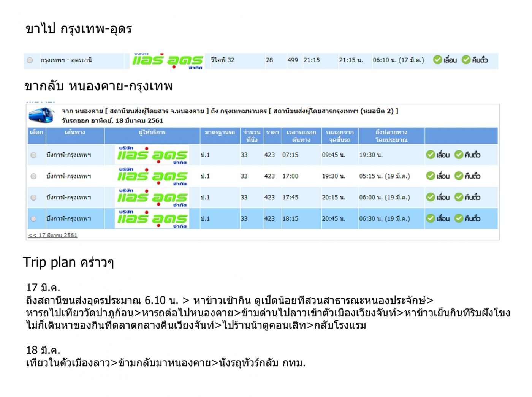Click คืนตั๋ว icon for 07:15 trip

(459, 155)
